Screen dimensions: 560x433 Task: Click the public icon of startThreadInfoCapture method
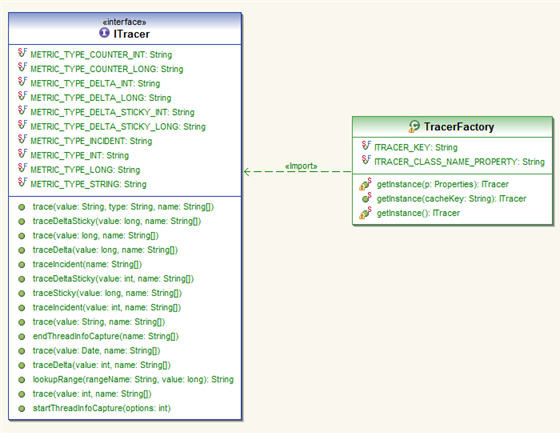pyautogui.click(x=22, y=409)
